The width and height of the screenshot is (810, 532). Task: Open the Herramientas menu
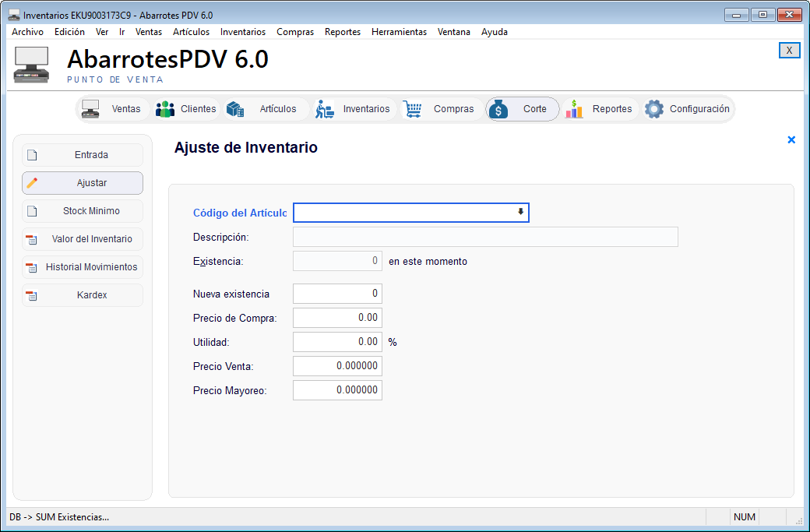click(399, 32)
